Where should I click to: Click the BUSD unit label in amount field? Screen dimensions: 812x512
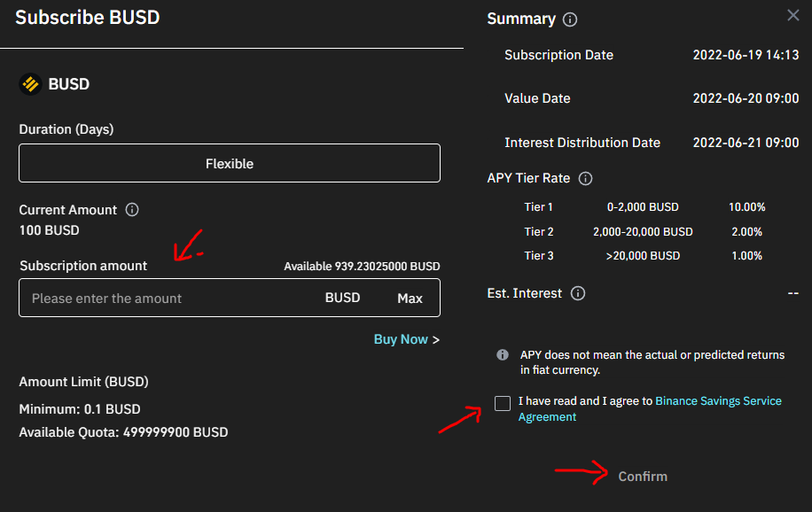pyautogui.click(x=342, y=298)
